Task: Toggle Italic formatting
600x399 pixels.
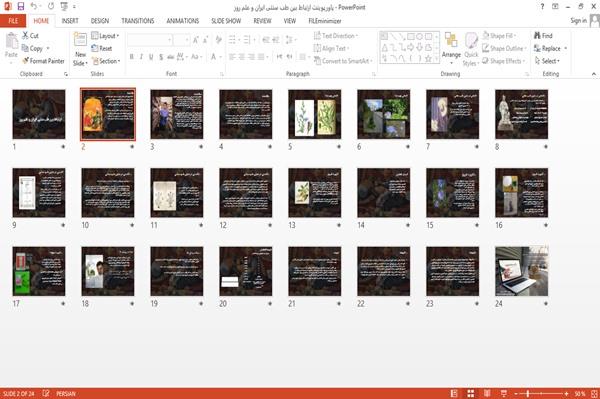Action: [x=141, y=57]
